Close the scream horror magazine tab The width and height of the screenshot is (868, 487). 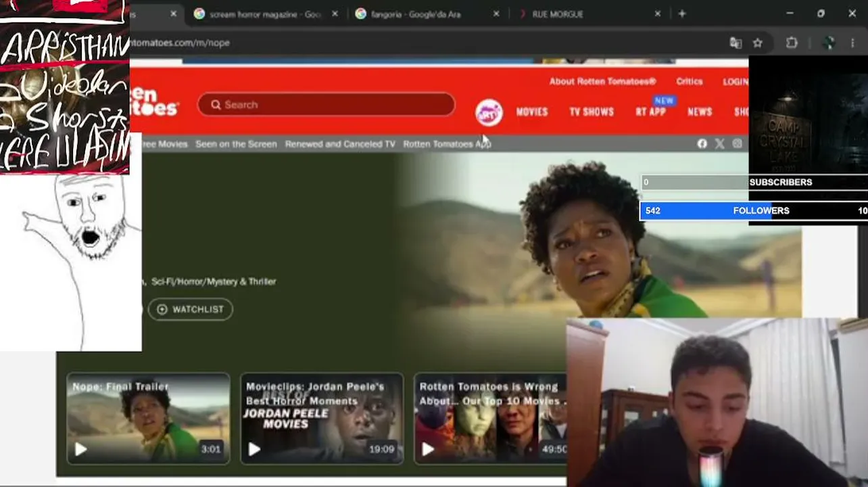point(335,14)
